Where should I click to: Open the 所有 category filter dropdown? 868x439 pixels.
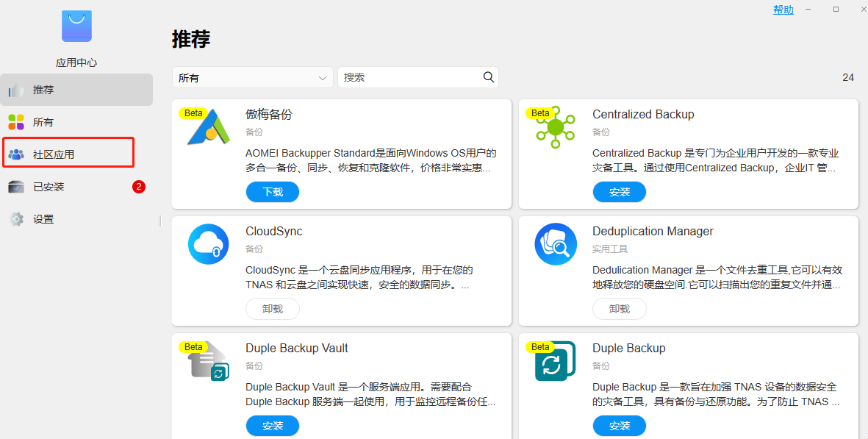(252, 77)
